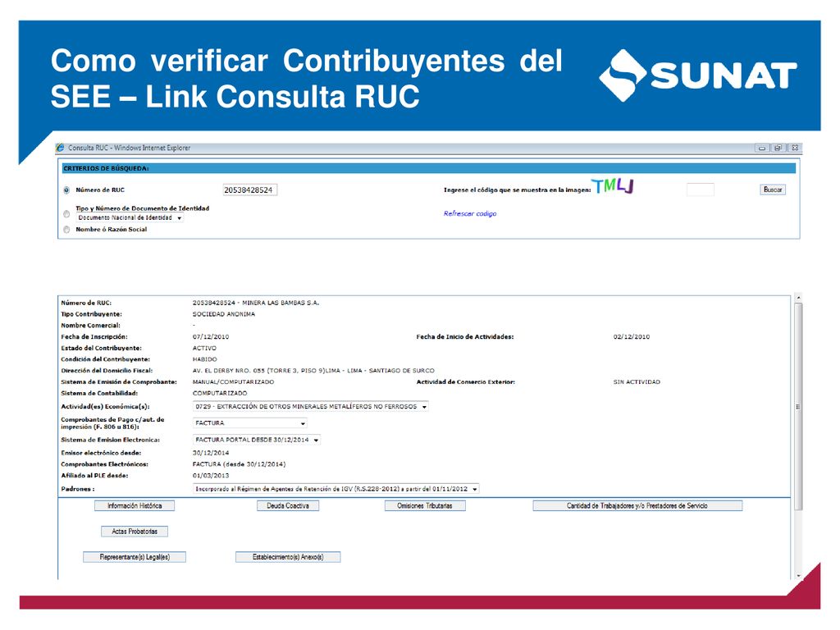The height and width of the screenshot is (630, 840).
Task: Click the captcha code input box
Action: click(701, 189)
